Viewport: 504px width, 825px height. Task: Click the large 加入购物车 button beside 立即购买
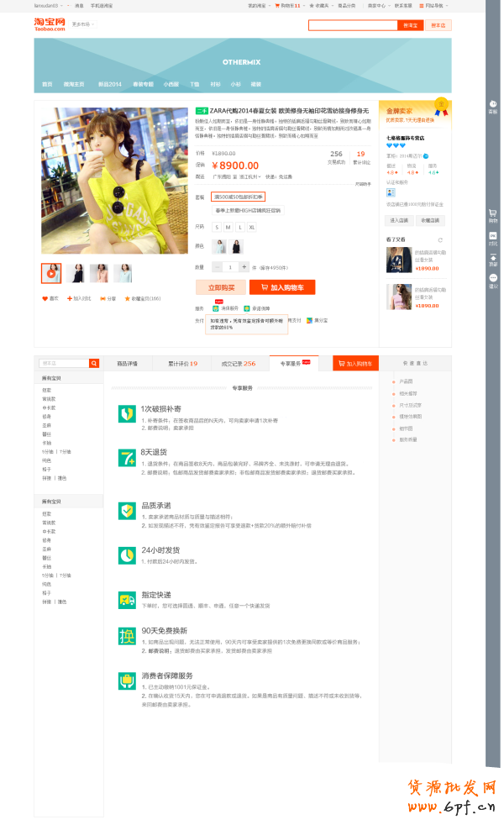(282, 287)
